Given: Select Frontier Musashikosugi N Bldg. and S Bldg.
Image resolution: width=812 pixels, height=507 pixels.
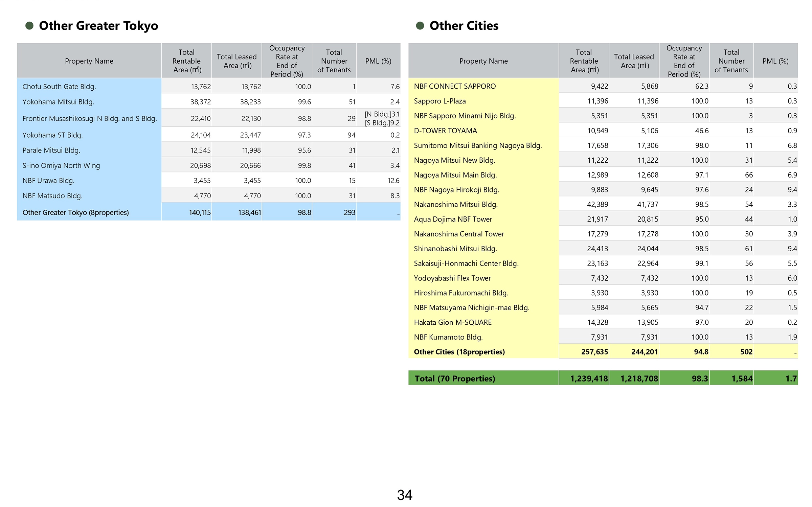Looking at the screenshot, I should [90, 119].
